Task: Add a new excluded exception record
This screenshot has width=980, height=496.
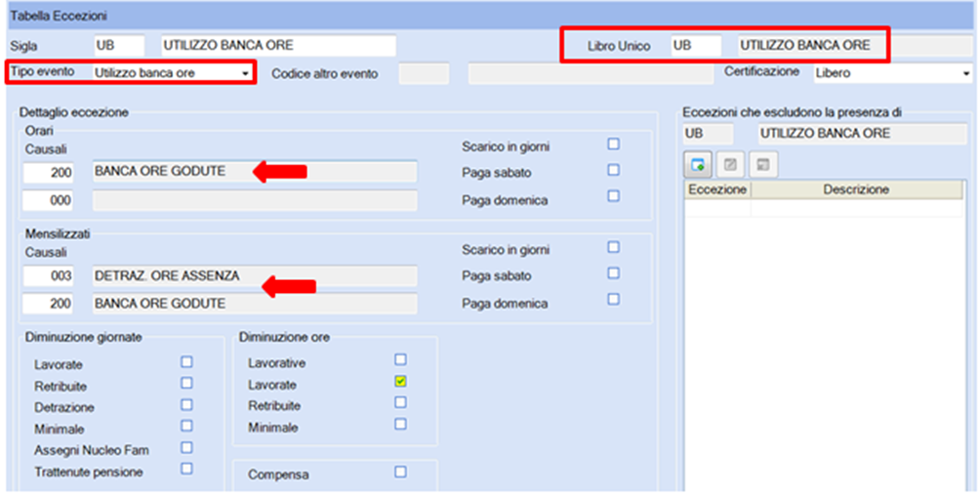Action: (698, 165)
